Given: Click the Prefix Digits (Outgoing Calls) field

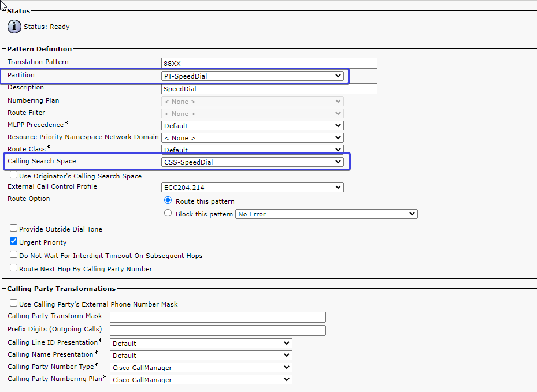Looking at the screenshot, I should [x=218, y=331].
